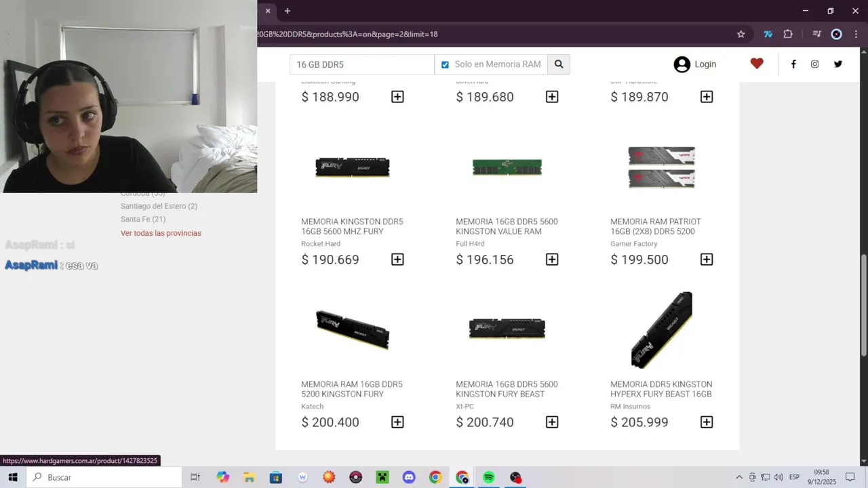Open the Twitter page icon
The height and width of the screenshot is (488, 868).
[838, 64]
